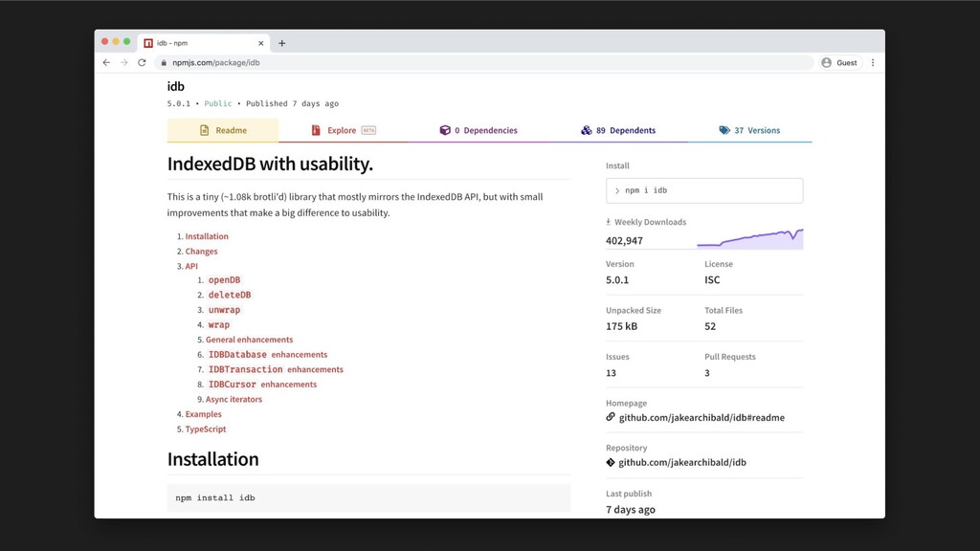Click the API contents link
The width and height of the screenshot is (980, 551).
pos(191,266)
